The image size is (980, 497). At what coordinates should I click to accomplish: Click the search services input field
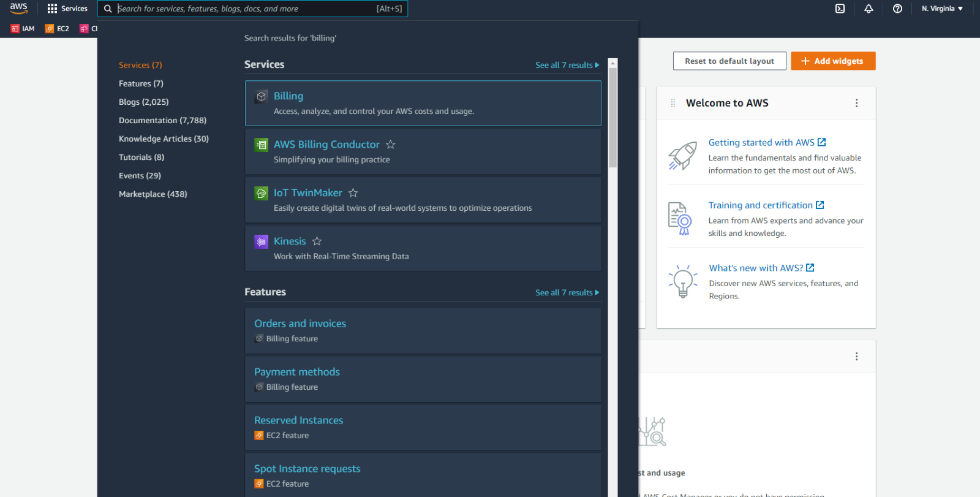[245, 9]
